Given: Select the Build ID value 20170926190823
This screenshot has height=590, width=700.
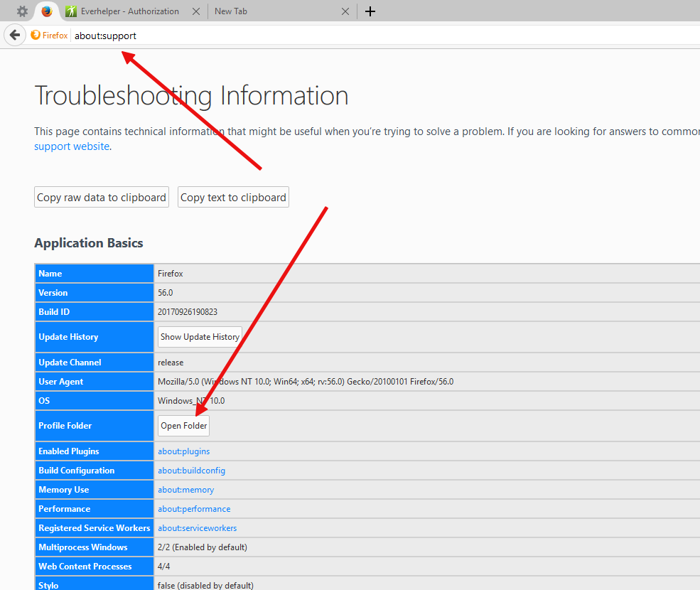Looking at the screenshot, I should (x=188, y=312).
